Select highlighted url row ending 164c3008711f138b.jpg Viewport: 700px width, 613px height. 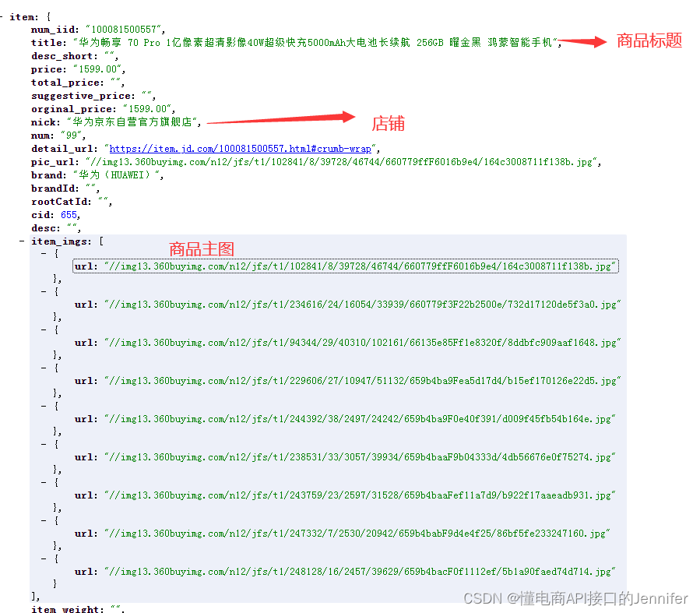tap(346, 266)
